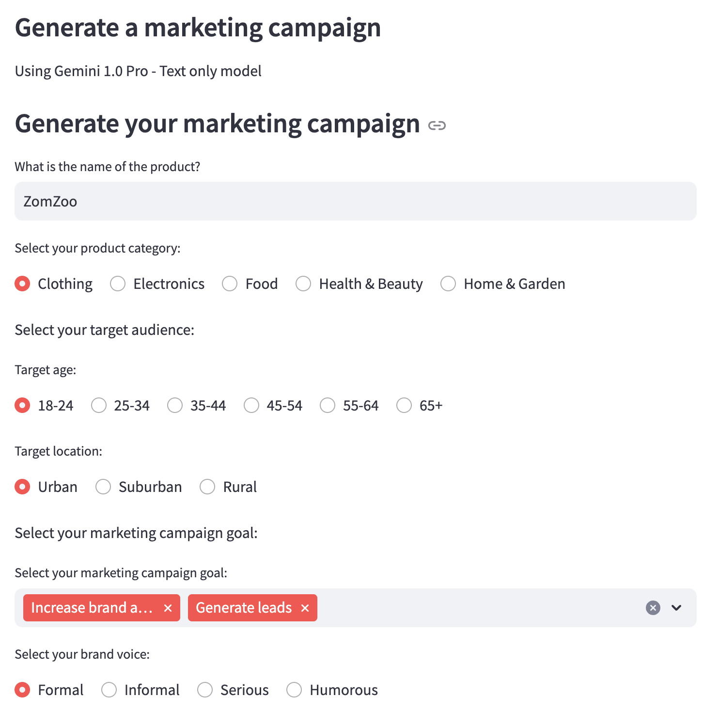The image size is (719, 728).
Task: Select the 65+ age group
Action: 404,406
